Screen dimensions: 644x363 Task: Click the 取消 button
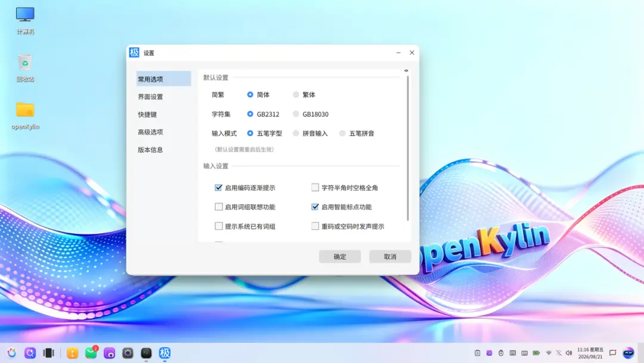pyautogui.click(x=390, y=257)
